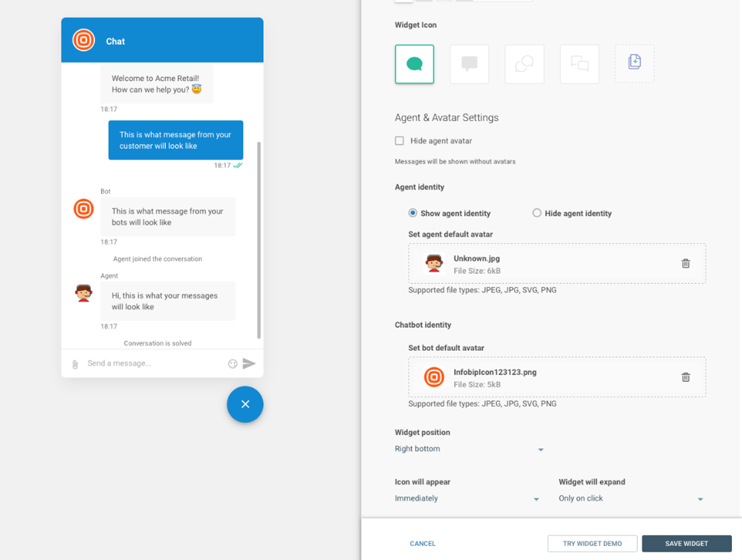This screenshot has height=560, width=742.
Task: Click the Cancel link
Action: (x=423, y=544)
